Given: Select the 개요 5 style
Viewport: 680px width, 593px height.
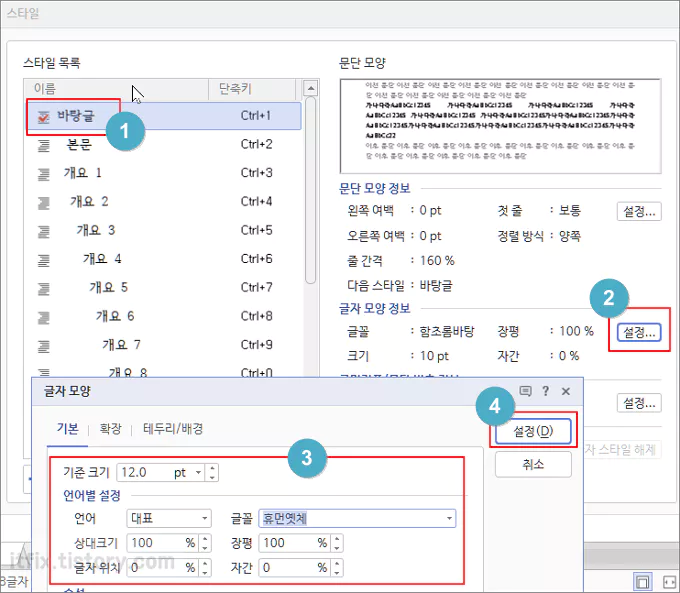Looking at the screenshot, I should click(163, 288).
